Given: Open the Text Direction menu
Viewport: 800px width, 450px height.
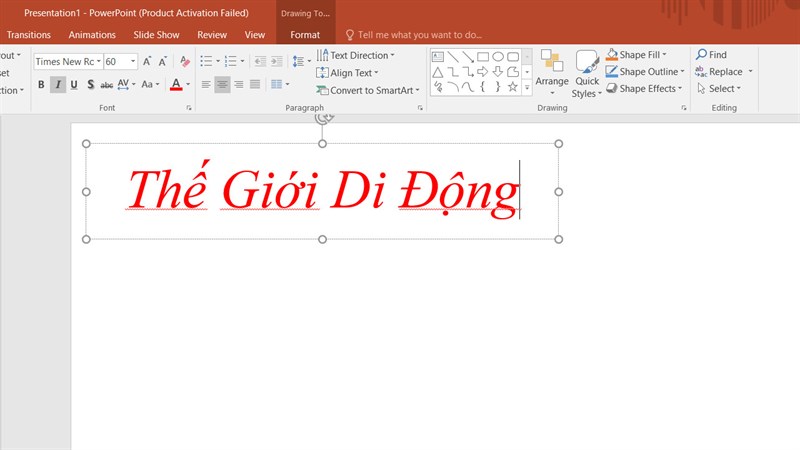Looking at the screenshot, I should click(356, 55).
